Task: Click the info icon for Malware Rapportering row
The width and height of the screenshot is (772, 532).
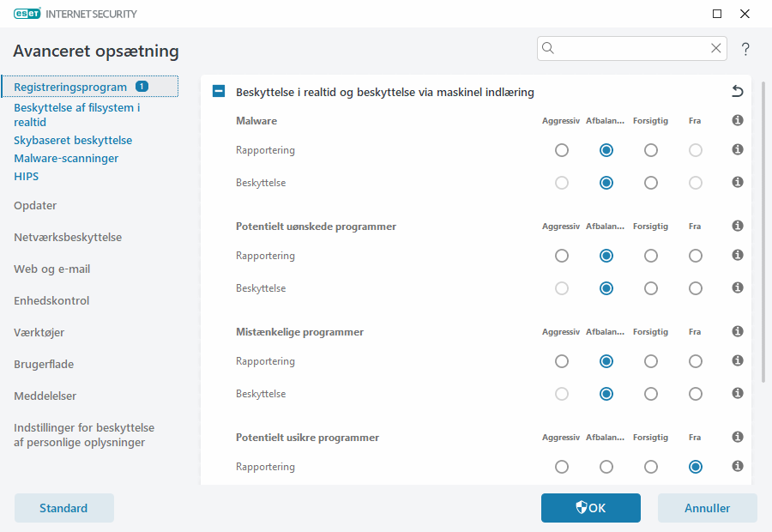Action: tap(737, 150)
